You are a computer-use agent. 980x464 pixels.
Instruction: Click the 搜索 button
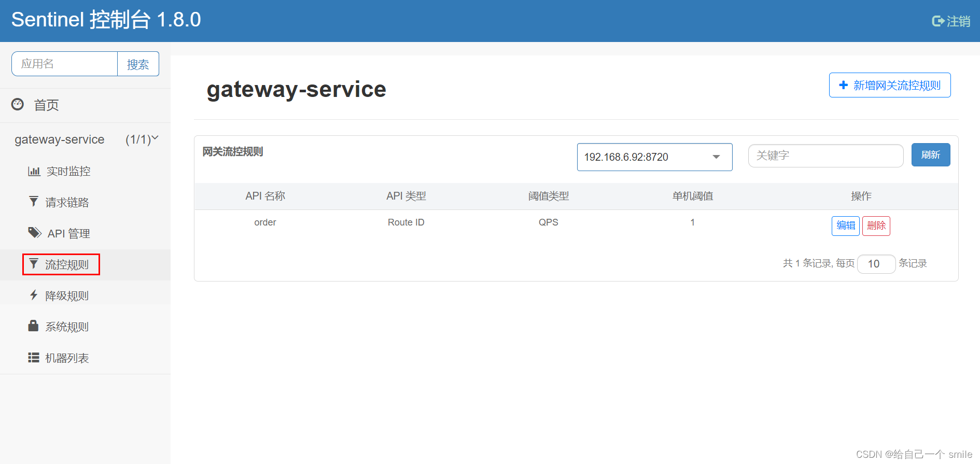coord(138,64)
